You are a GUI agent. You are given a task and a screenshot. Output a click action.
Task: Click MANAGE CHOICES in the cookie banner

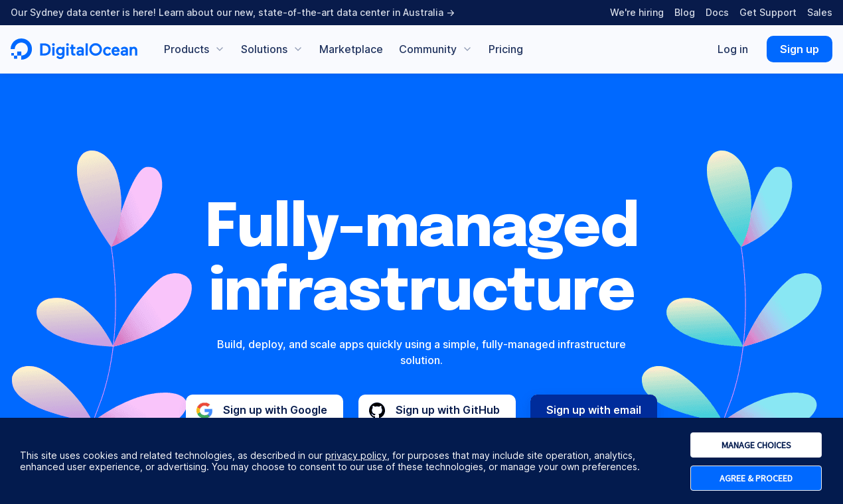click(755, 445)
